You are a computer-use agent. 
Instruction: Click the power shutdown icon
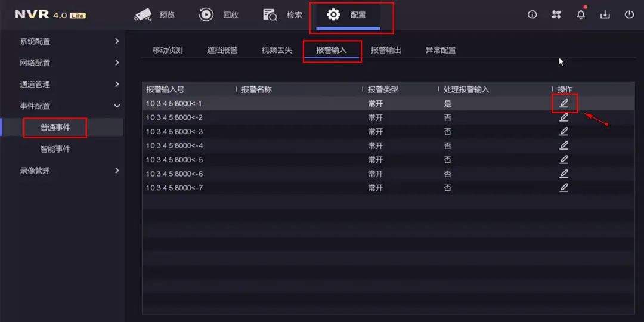point(629,15)
